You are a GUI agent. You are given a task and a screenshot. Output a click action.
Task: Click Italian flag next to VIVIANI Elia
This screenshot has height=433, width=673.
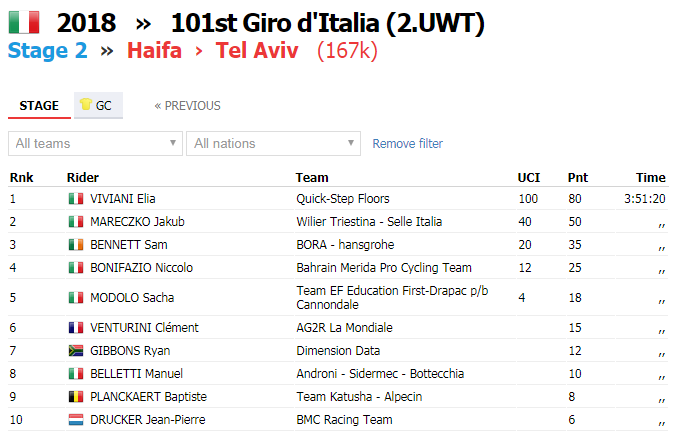76,199
